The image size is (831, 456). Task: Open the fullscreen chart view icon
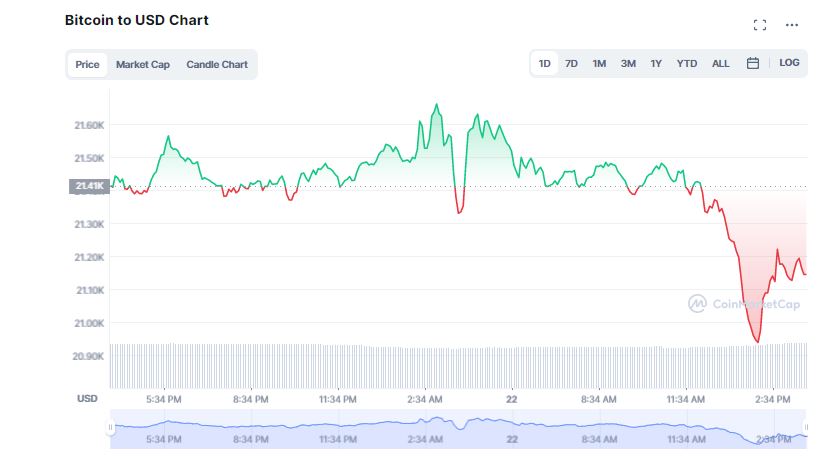click(x=759, y=25)
